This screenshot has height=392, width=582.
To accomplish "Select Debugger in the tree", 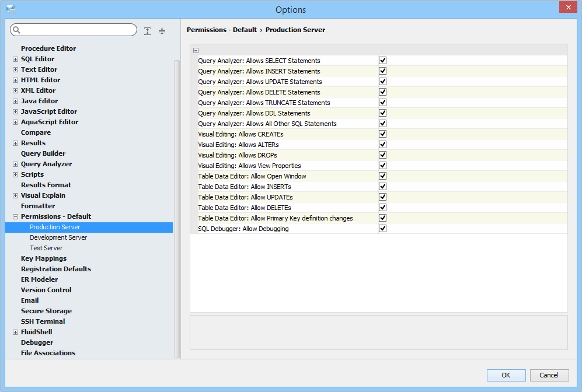I will tap(37, 342).
